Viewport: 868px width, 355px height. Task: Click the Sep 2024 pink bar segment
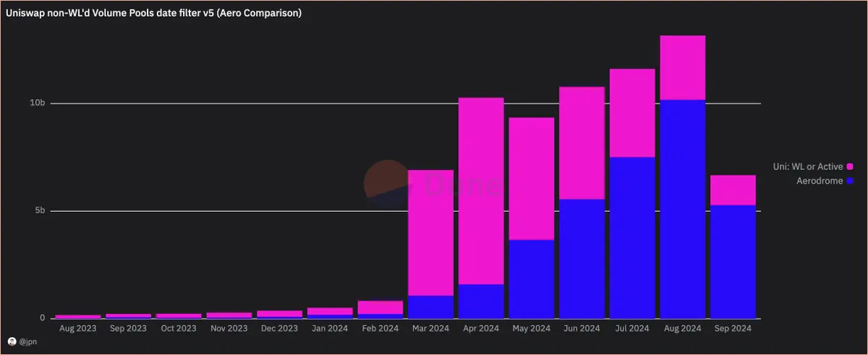point(733,190)
